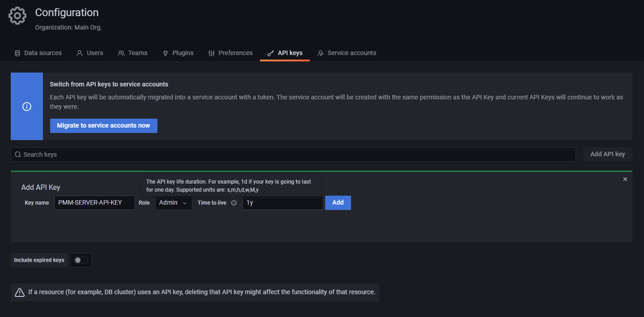Click the Configuration gear icon
Screen dimensions: 644x317
[x=17, y=15]
